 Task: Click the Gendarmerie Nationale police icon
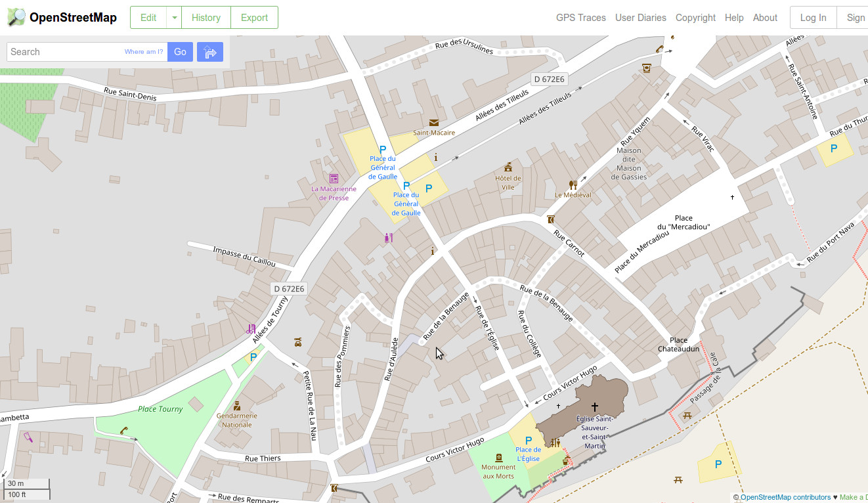(237, 406)
